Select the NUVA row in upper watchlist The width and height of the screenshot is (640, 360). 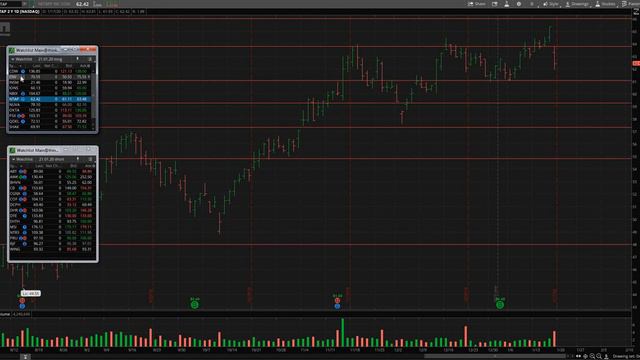[x=50, y=105]
